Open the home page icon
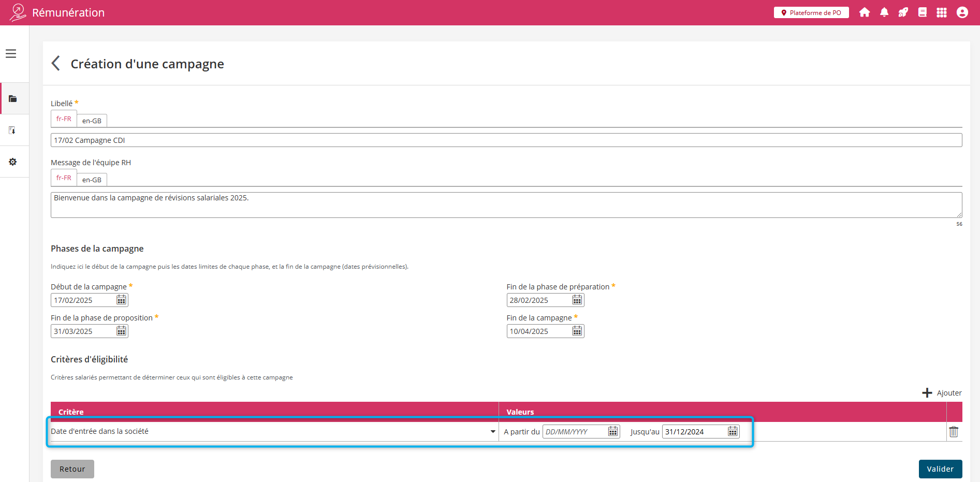This screenshot has width=980, height=482. (x=865, y=12)
